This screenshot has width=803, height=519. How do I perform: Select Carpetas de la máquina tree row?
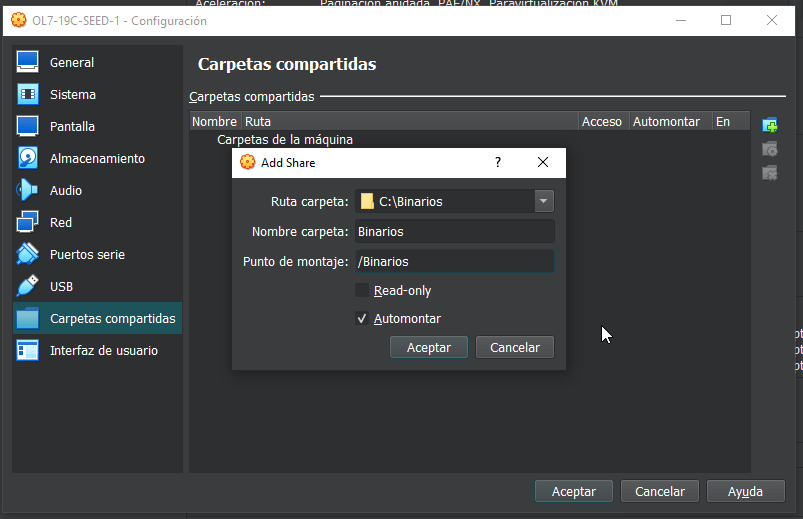[x=285, y=140]
